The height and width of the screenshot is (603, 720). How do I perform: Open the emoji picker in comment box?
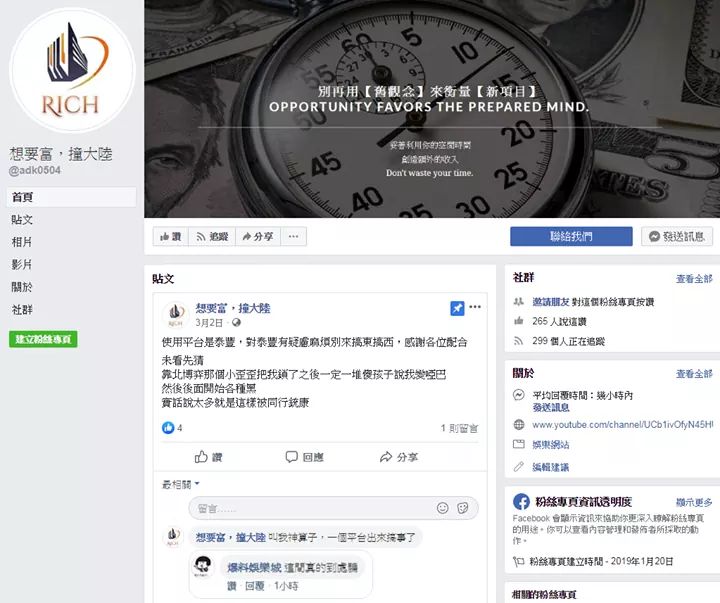443,507
